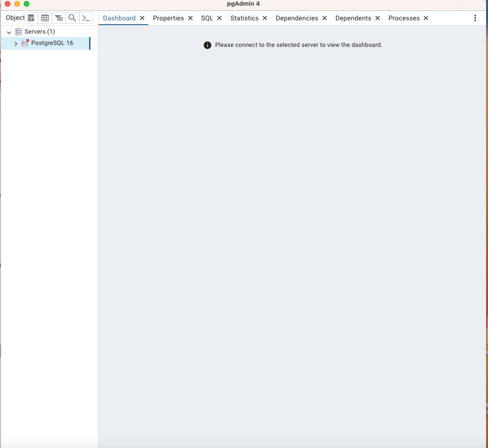Open the Query Tool from the toolbar

click(31, 18)
